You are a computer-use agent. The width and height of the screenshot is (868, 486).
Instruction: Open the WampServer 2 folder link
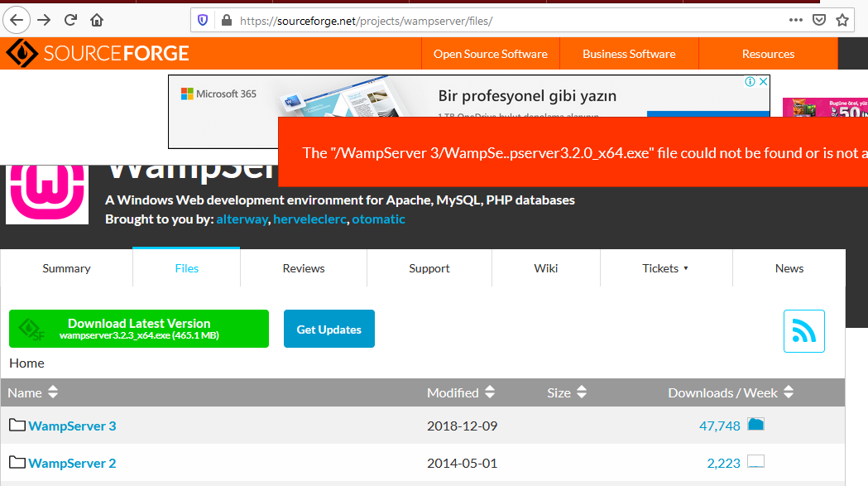tap(72, 463)
